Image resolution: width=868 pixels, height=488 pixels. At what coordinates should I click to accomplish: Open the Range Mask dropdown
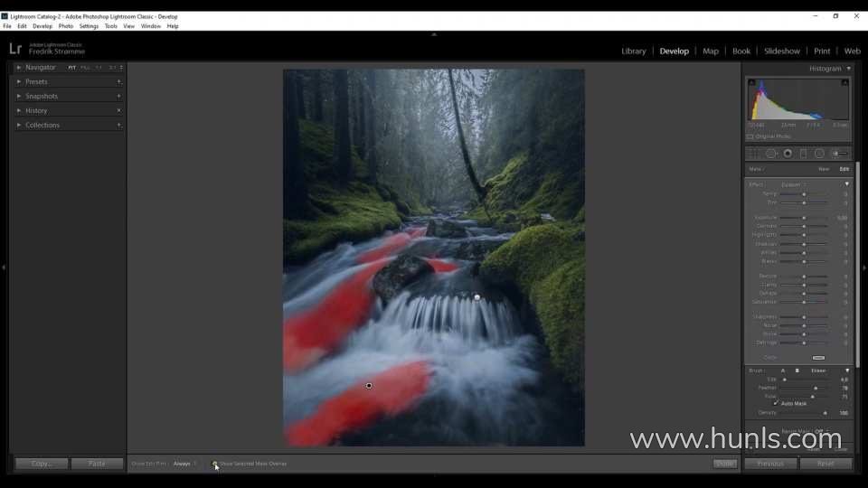pos(822,432)
